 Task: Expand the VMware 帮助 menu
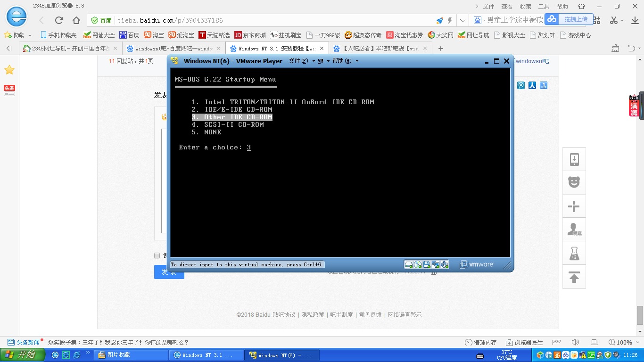click(345, 61)
